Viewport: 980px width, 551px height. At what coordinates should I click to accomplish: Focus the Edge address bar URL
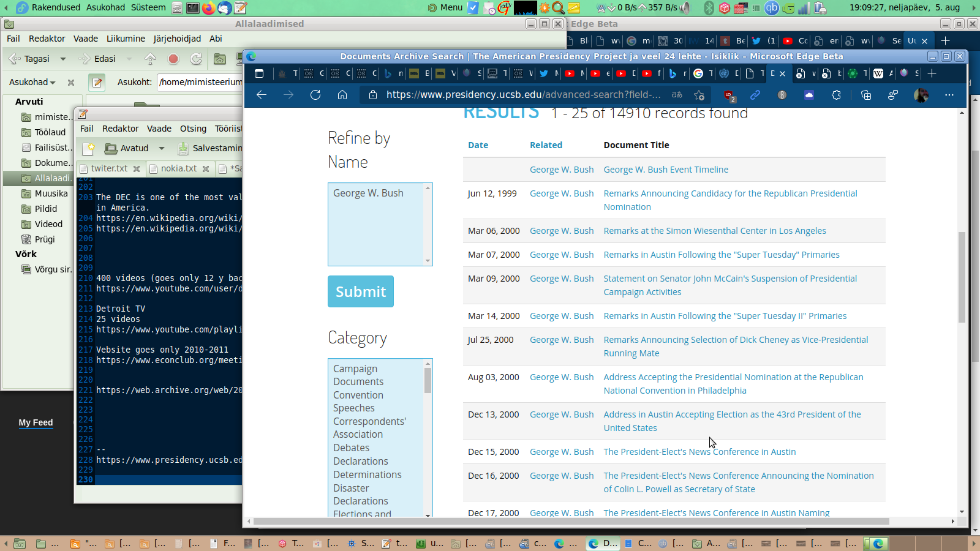coord(524,95)
